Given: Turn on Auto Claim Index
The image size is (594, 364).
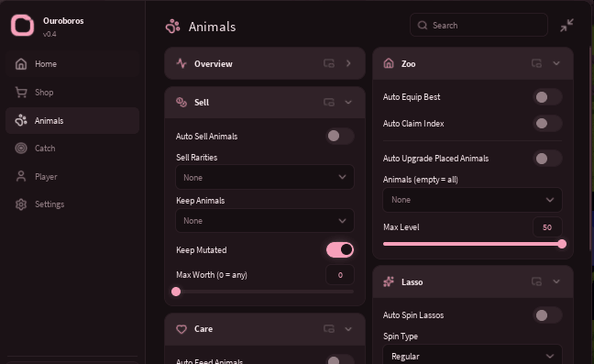Looking at the screenshot, I should 547,124.
